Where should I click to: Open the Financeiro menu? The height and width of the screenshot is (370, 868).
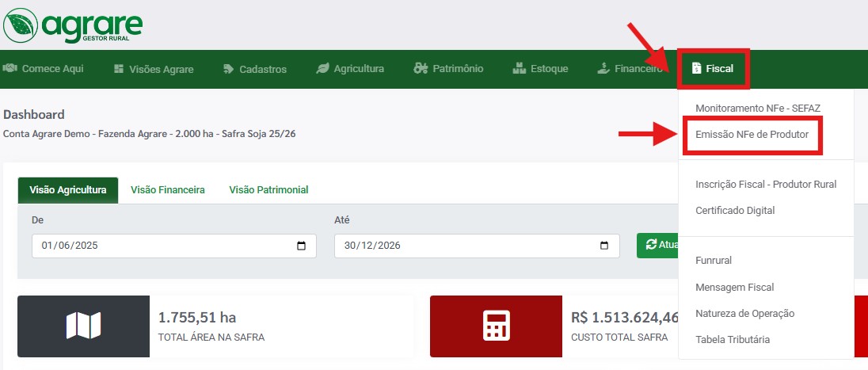coord(630,69)
